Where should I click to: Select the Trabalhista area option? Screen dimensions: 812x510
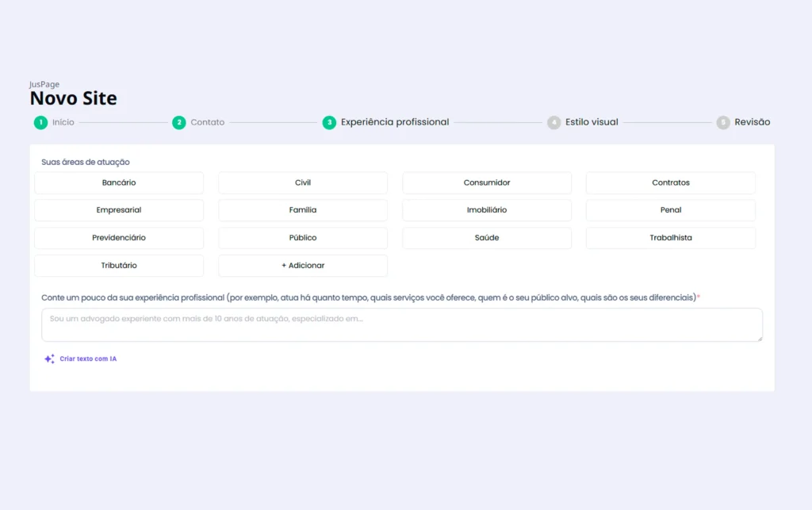[x=671, y=238]
